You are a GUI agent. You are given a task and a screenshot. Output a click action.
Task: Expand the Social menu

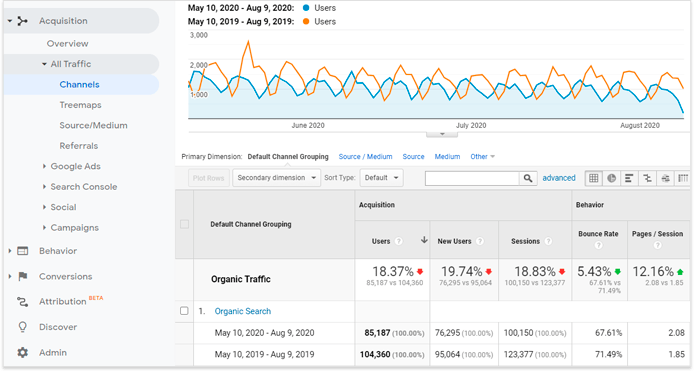(44, 207)
